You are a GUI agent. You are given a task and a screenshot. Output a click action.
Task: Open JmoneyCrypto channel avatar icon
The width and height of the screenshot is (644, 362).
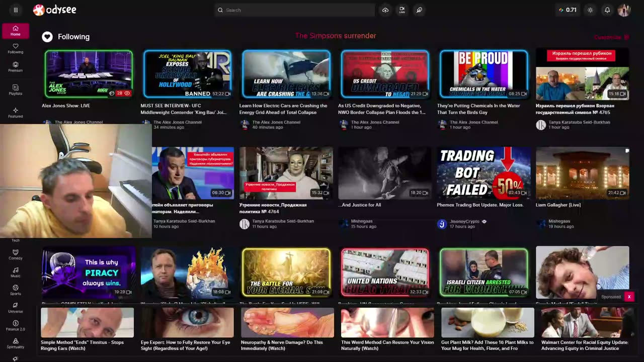pos(442,224)
